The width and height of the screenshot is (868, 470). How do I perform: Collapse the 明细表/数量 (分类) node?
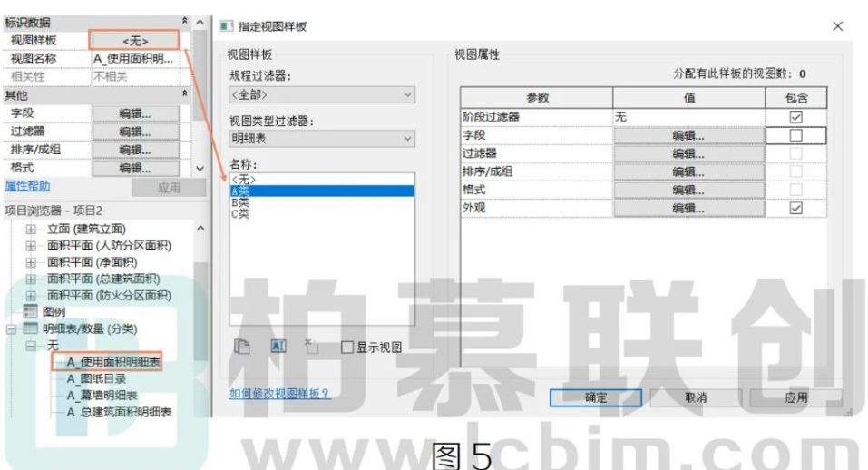pos(11,329)
